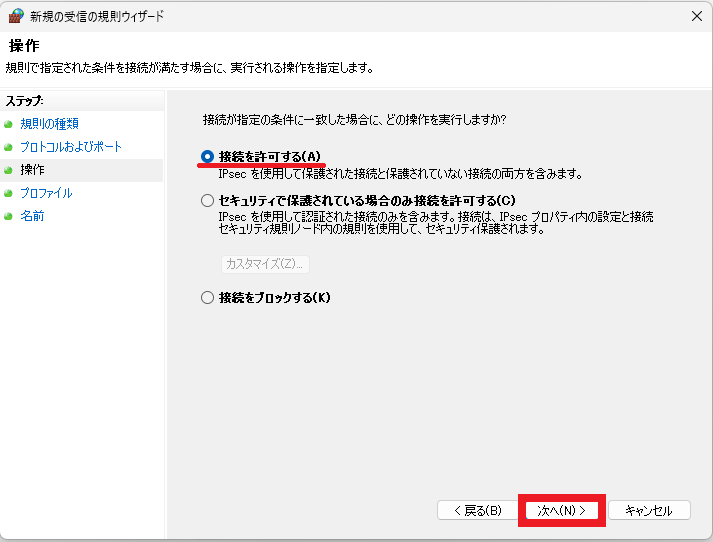
Task: Jump to the プロトコルおよびポート step
Action: [x=71, y=147]
